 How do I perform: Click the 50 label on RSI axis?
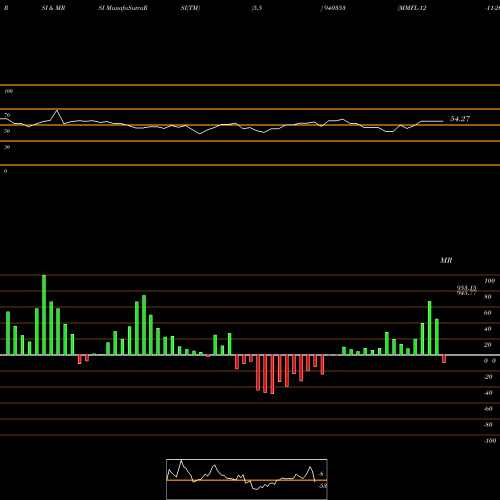(7, 131)
